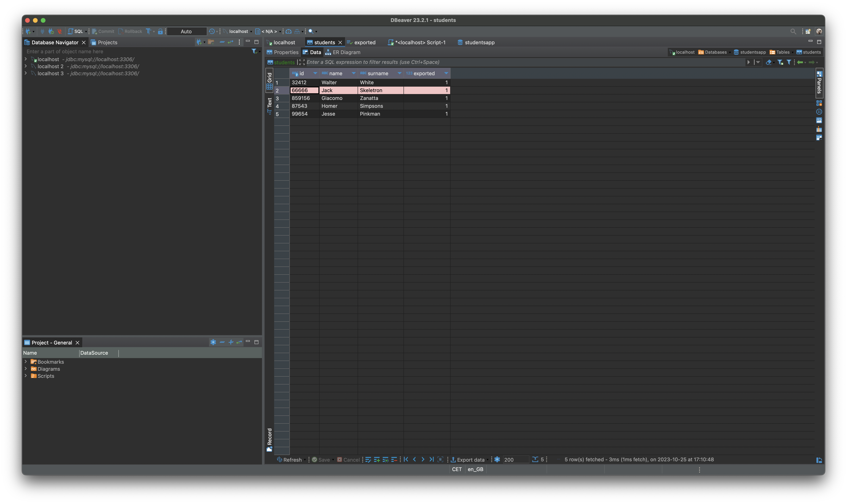Click the Delete row icon in bottom toolbar

pyautogui.click(x=394, y=460)
